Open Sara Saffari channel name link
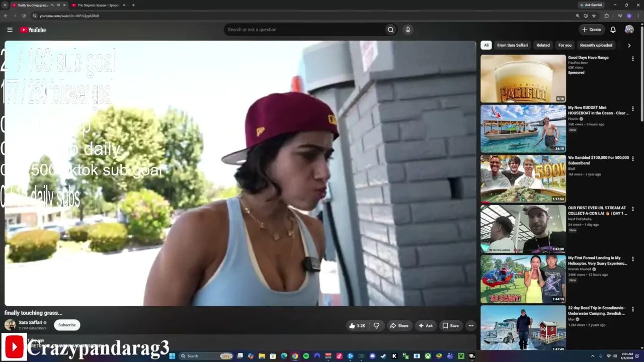 [x=30, y=323]
